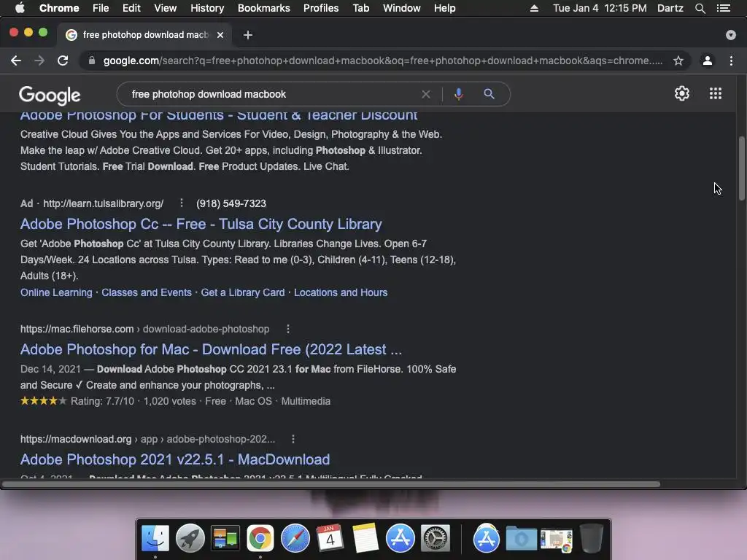Open Safari from the Dock
Viewport: 747px width, 560px height.
click(295, 538)
